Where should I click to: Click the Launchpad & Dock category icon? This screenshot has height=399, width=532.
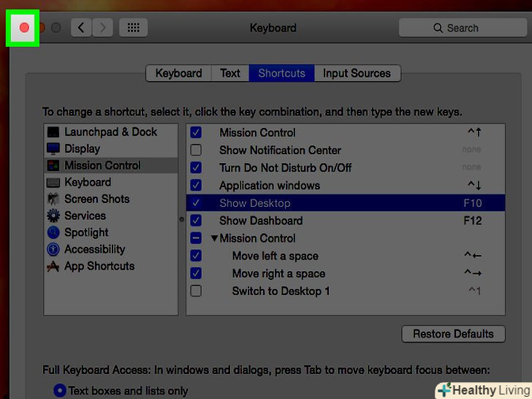coord(53,132)
